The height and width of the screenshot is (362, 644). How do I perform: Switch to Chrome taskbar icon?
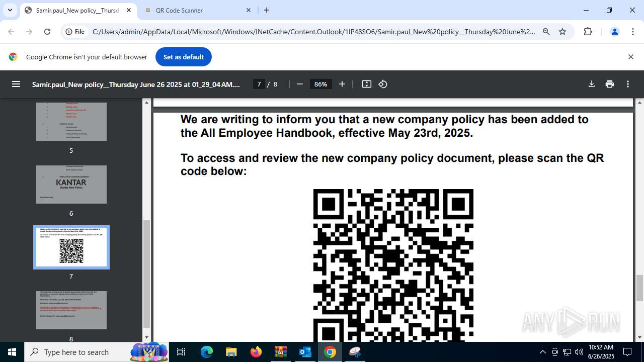click(330, 352)
